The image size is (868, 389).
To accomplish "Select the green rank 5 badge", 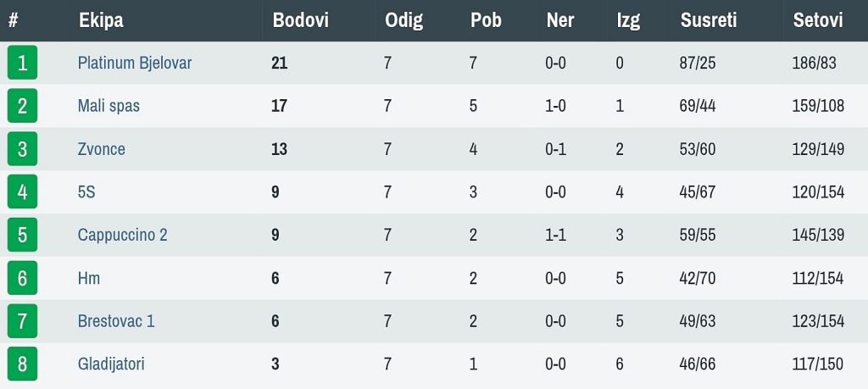I will pos(22,235).
